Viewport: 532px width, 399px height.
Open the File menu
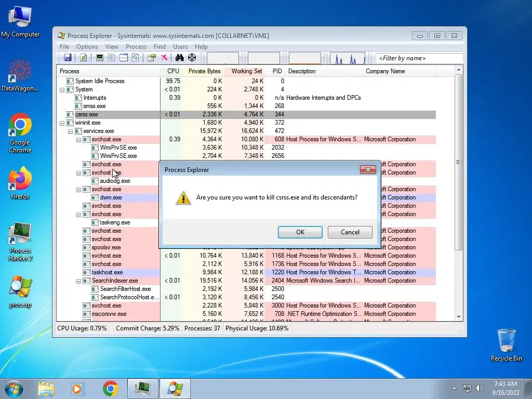pos(64,46)
